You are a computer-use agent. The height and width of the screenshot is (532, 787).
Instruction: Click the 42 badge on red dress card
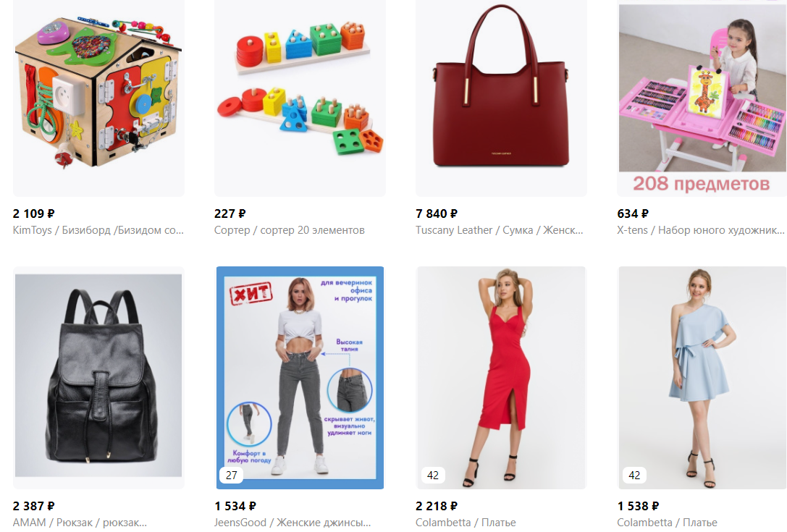[433, 476]
